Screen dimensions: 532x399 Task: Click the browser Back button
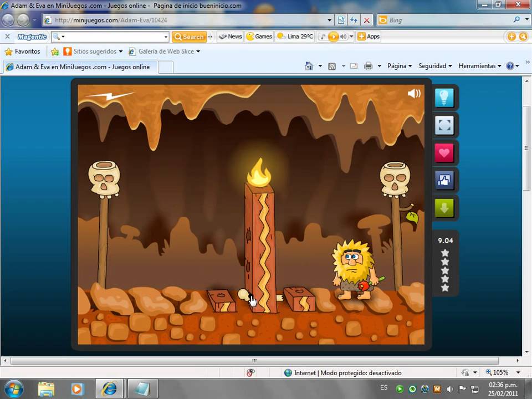pos(8,20)
